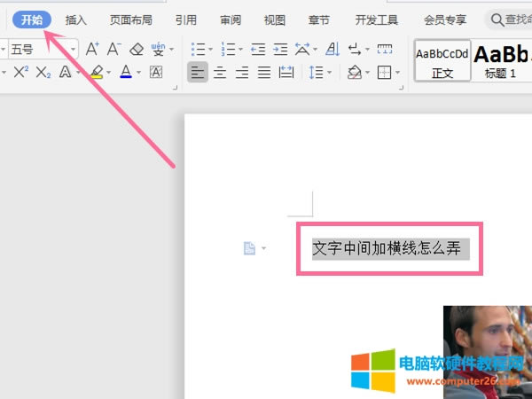Toggle center text alignment

click(x=219, y=72)
